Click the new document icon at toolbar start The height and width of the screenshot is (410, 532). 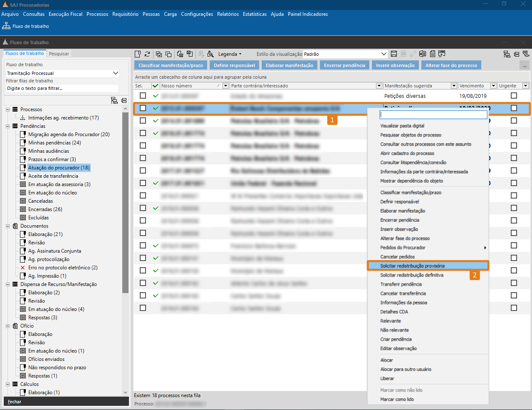coord(138,54)
